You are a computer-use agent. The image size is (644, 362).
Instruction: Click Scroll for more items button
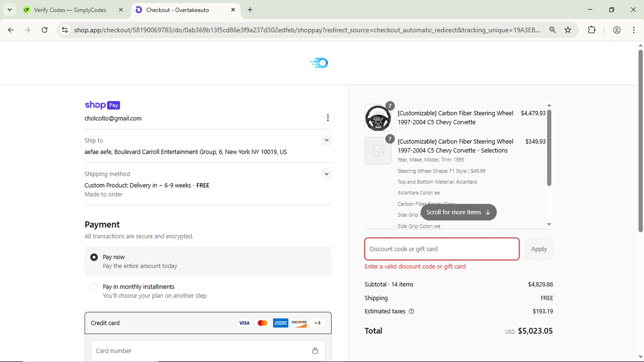point(458,212)
